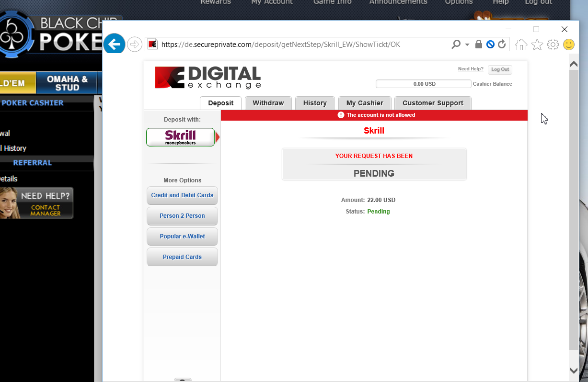This screenshot has height=382, width=588.
Task: Click the Digital Exchange logo
Action: 208,78
